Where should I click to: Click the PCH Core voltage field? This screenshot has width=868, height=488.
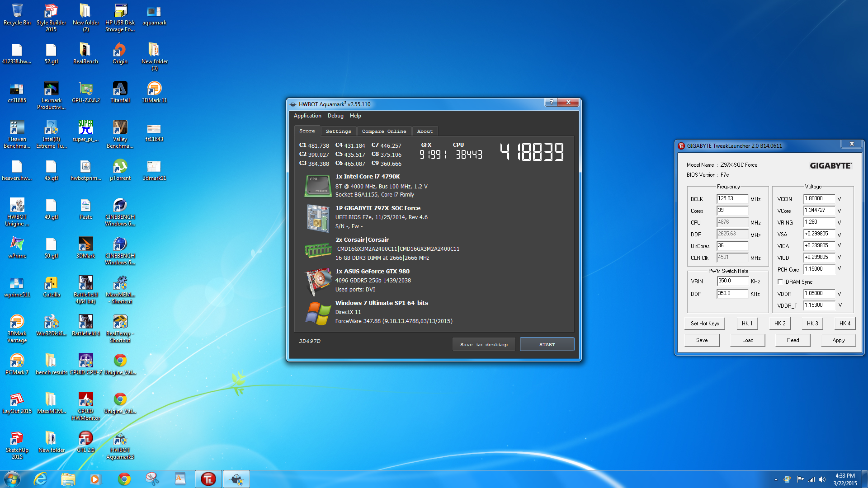click(819, 269)
